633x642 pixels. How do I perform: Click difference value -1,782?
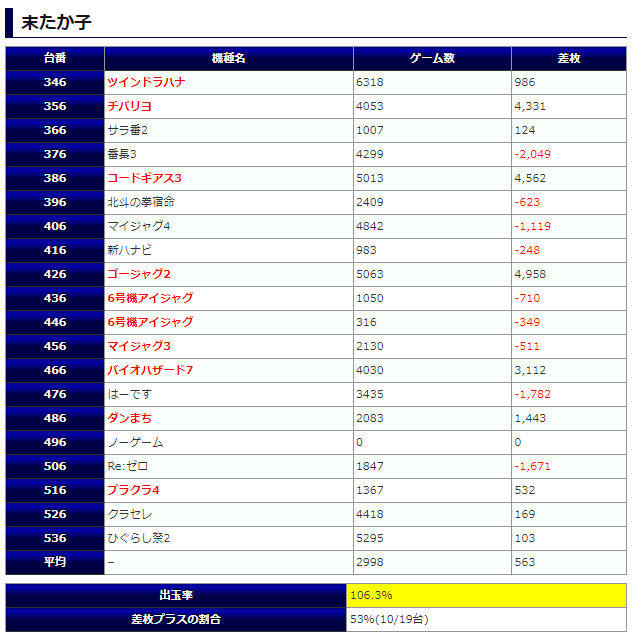533,394
